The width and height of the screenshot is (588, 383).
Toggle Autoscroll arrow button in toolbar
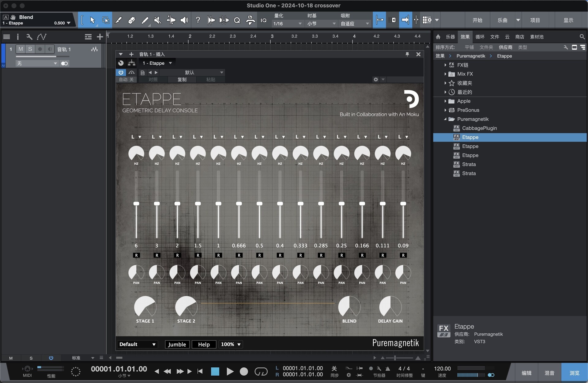pos(405,20)
